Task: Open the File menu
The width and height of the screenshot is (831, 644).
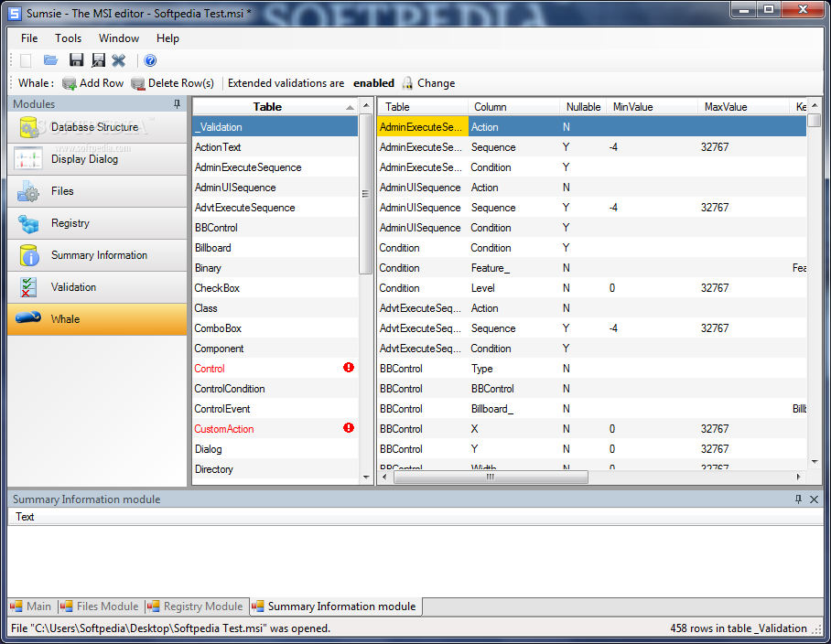Action: [x=29, y=38]
